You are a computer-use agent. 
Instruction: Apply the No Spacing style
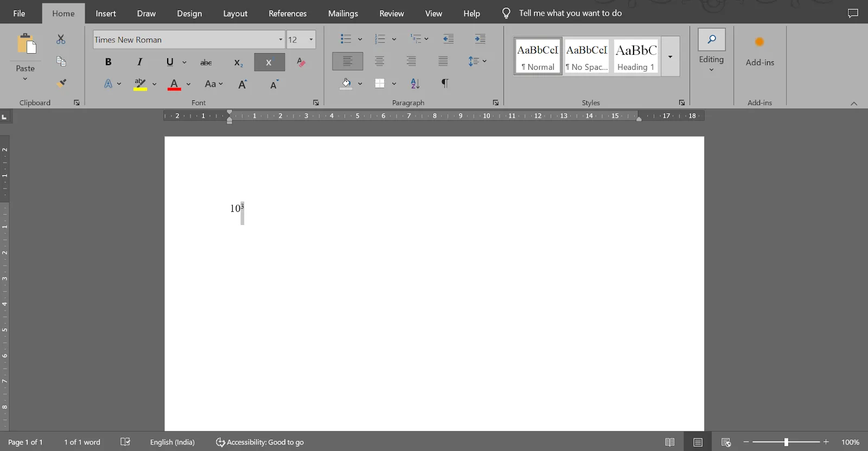coord(586,56)
